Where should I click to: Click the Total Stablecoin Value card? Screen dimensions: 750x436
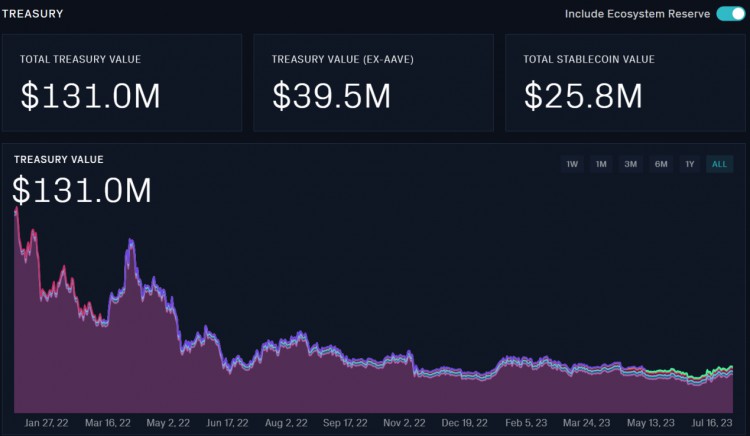(x=626, y=82)
